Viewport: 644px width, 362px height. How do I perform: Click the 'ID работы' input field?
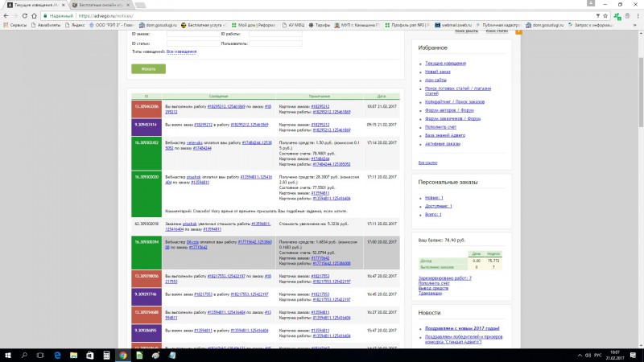(x=275, y=34)
